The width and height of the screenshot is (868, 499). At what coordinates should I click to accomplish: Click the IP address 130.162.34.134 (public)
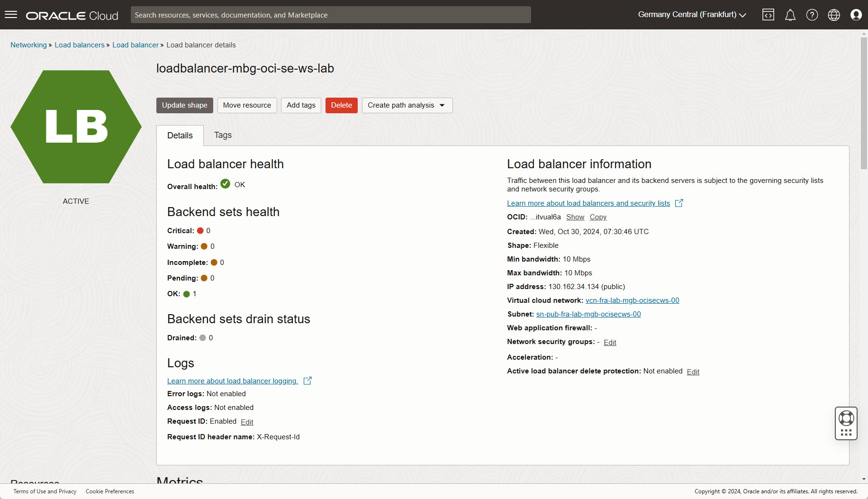click(587, 287)
